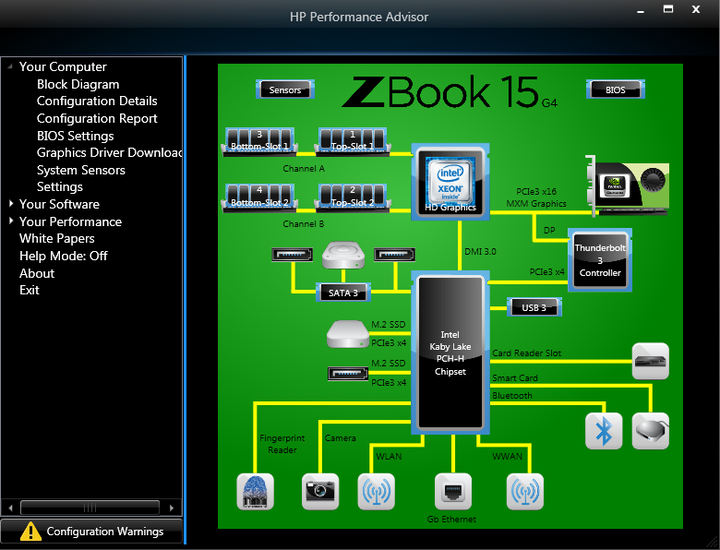Image resolution: width=720 pixels, height=550 pixels.
Task: Open White Papers
Action: [x=57, y=239]
